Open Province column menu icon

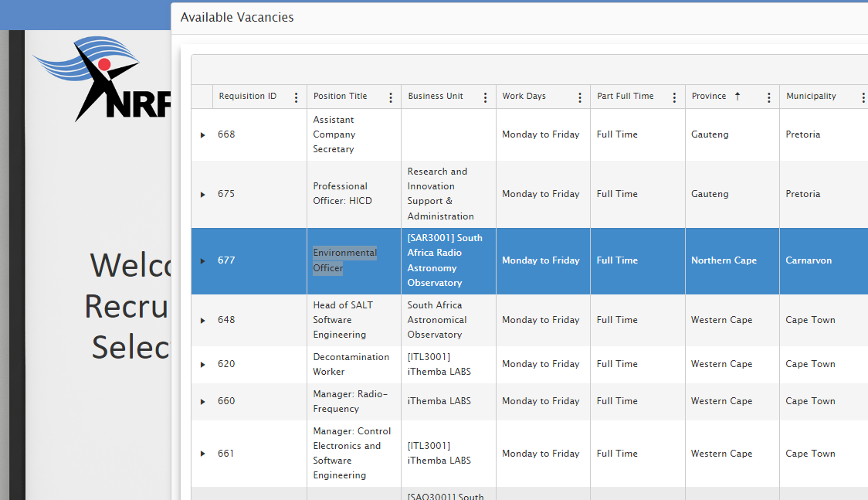pos(769,97)
